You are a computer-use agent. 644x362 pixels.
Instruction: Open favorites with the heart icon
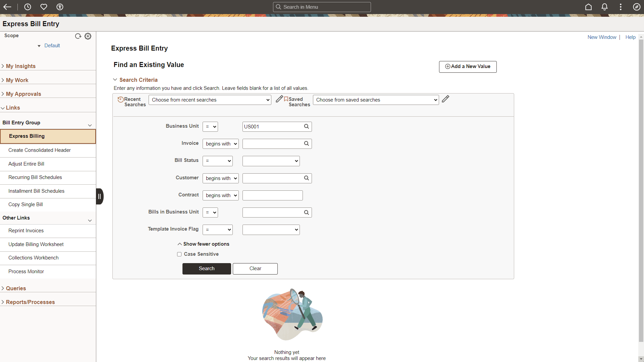click(44, 7)
